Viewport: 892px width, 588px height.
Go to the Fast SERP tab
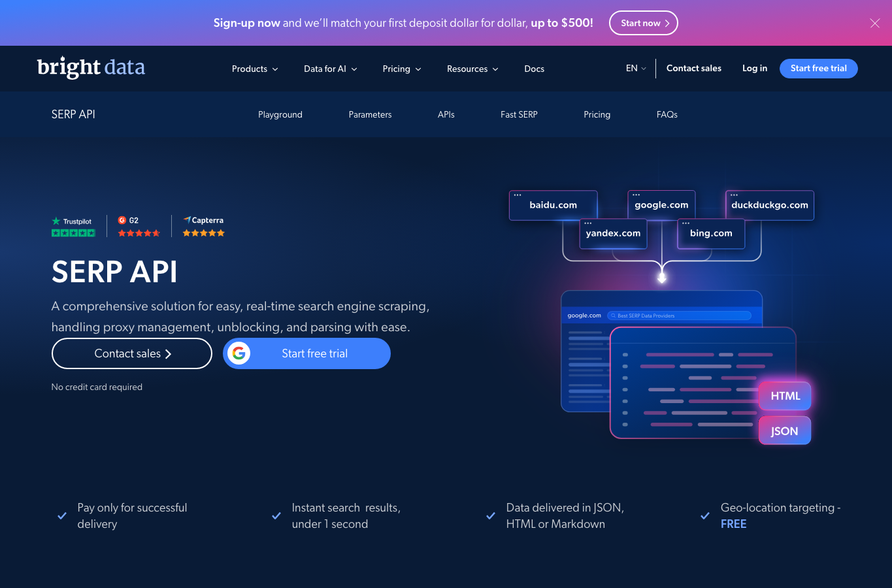[x=519, y=114]
